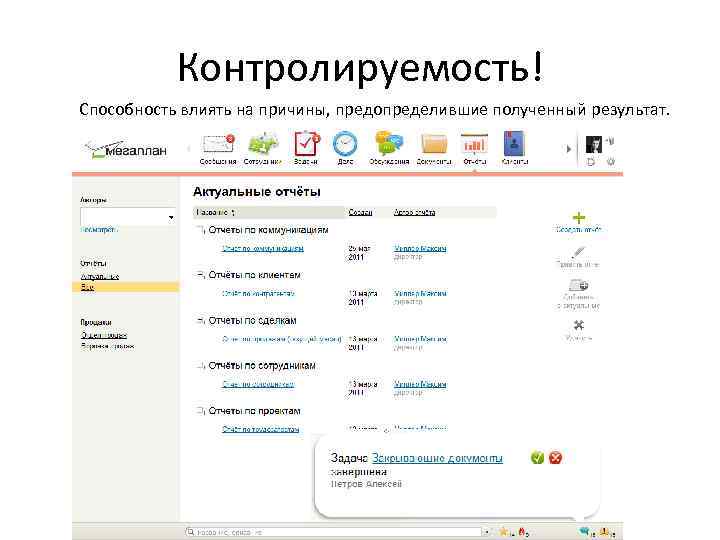720x540 pixels.
Task: Open Дела clock icon
Action: (345, 144)
